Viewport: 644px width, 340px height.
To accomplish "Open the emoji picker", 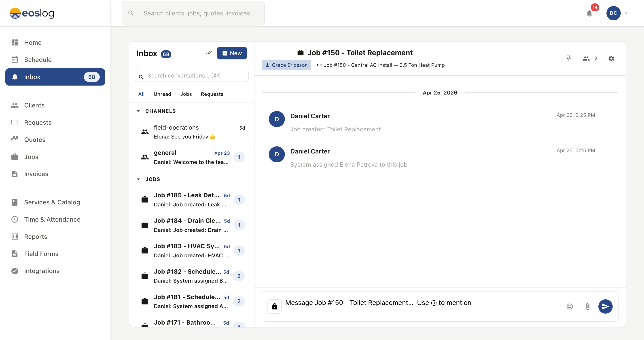I will click(570, 306).
